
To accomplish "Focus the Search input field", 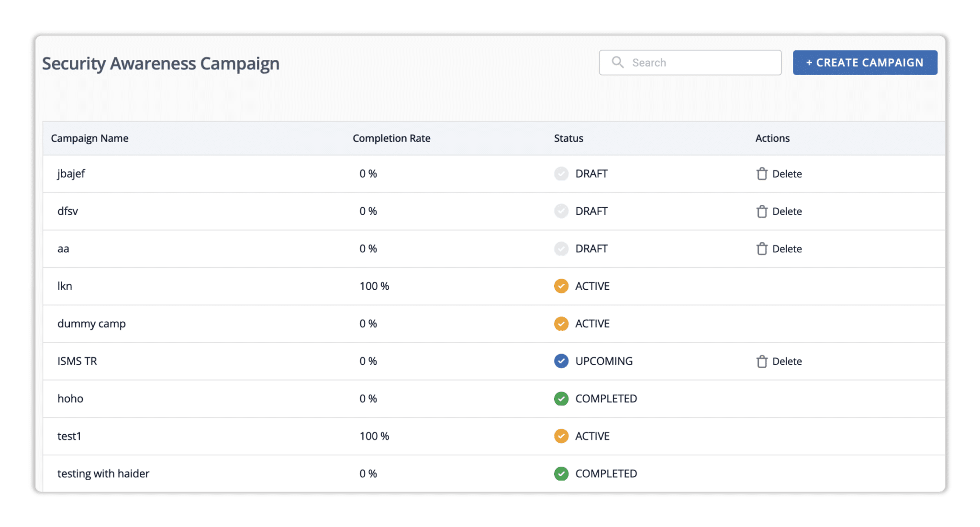I will (x=690, y=62).
